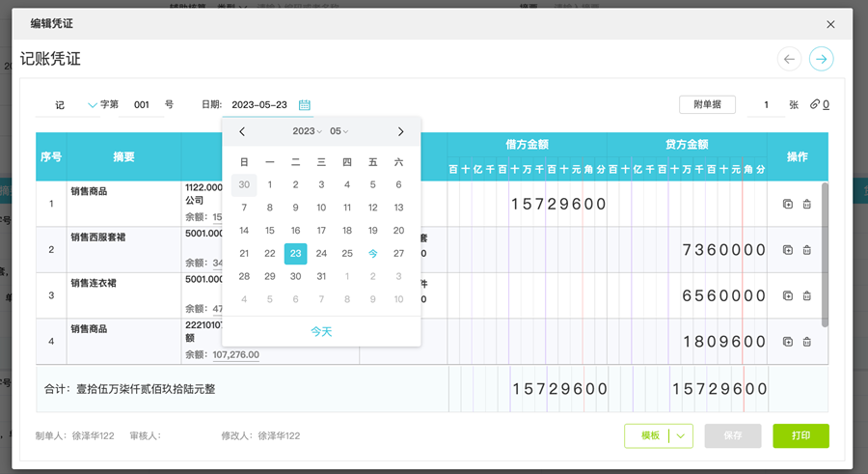The width and height of the screenshot is (868, 474).
Task: Copy row 1 using its duplicate icon
Action: (787, 204)
